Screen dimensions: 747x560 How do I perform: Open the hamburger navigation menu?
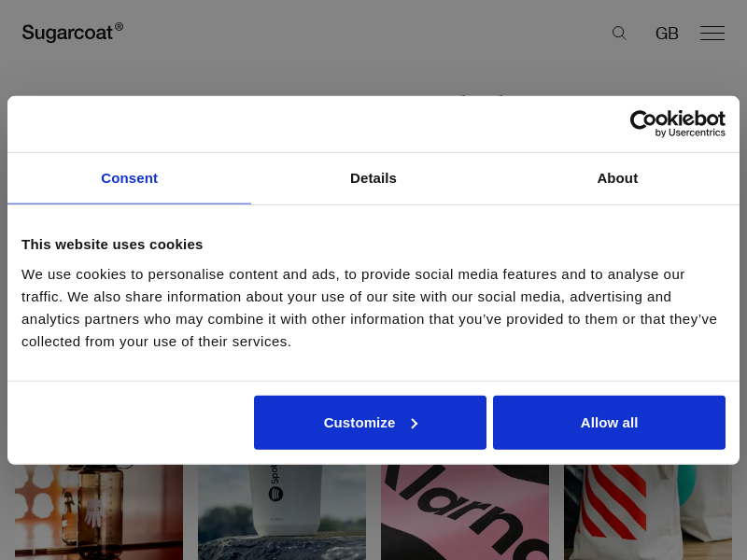pos(712,34)
